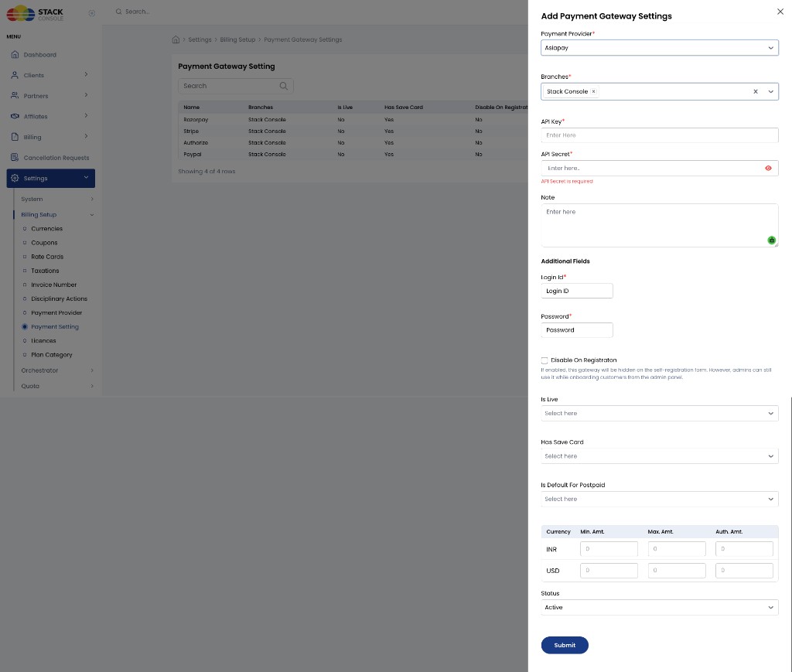792x672 pixels.
Task: Toggle API Secret visibility eye icon
Action: tap(768, 168)
